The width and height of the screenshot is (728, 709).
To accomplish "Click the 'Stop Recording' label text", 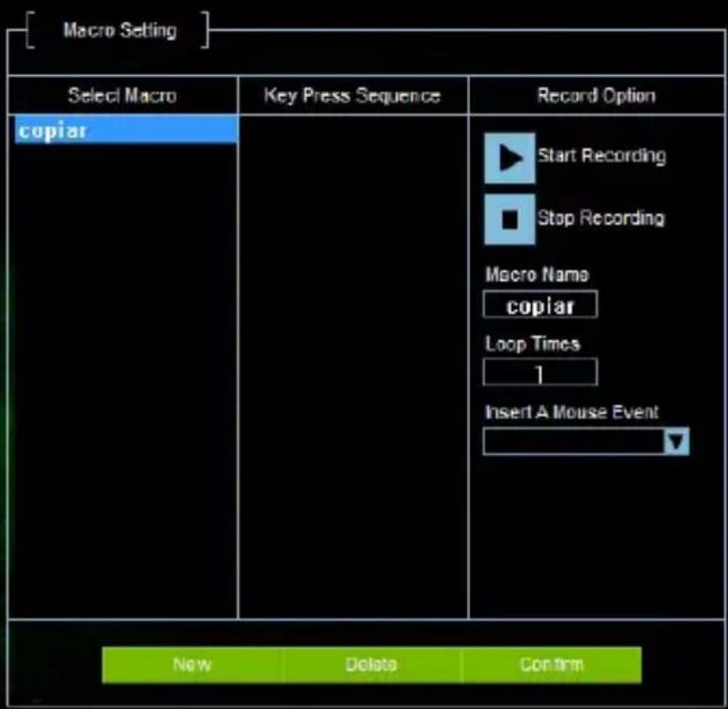I will (600, 218).
